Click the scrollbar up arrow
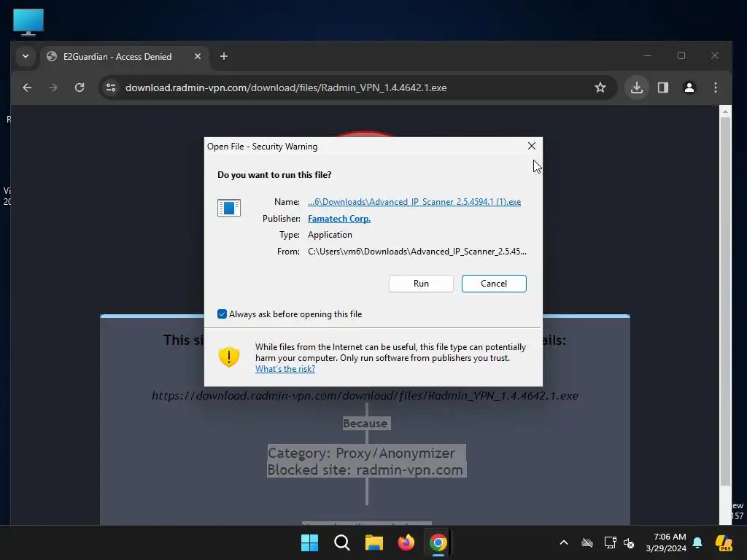Image resolution: width=747 pixels, height=560 pixels. click(x=724, y=112)
